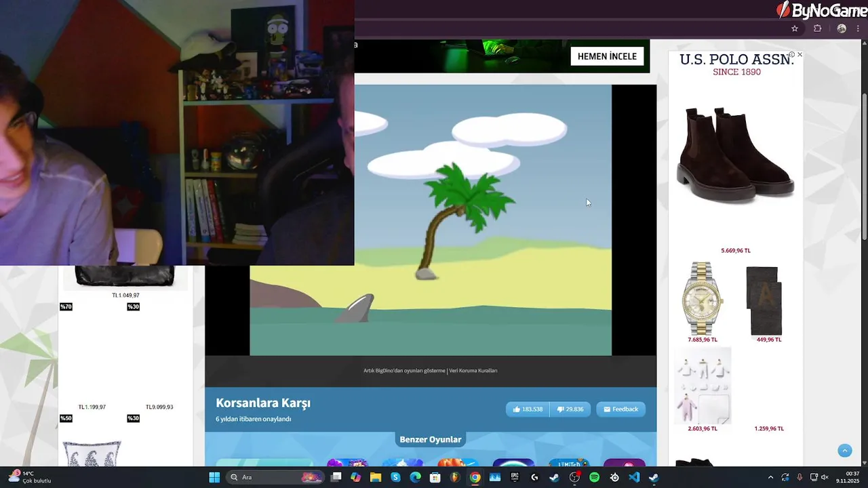The width and height of the screenshot is (868, 488).
Task: Open Visual Studio Code from the taskbar
Action: pos(634,477)
